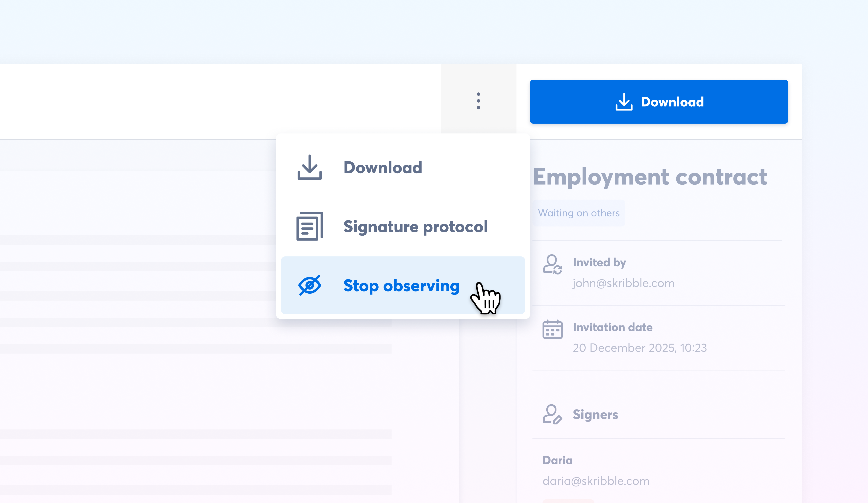Click the Signers person-pen icon
The image size is (868, 503).
coord(552,414)
